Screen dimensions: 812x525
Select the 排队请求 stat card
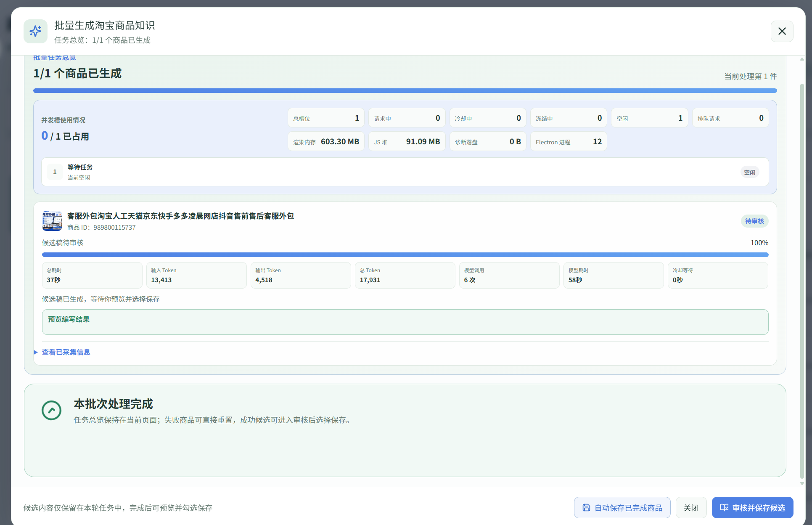pyautogui.click(x=730, y=118)
